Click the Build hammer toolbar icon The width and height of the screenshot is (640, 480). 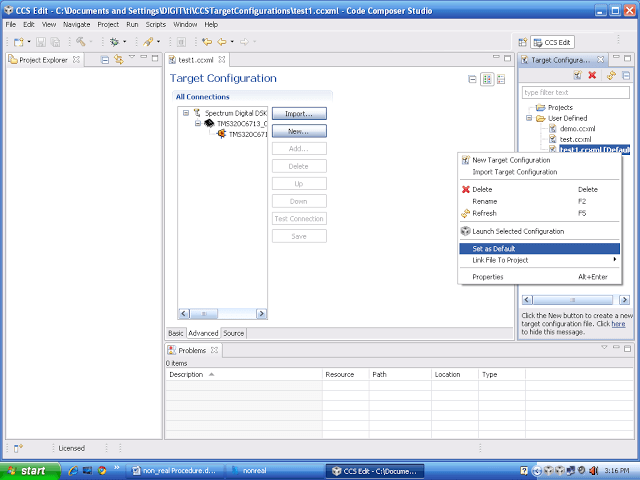(x=81, y=42)
